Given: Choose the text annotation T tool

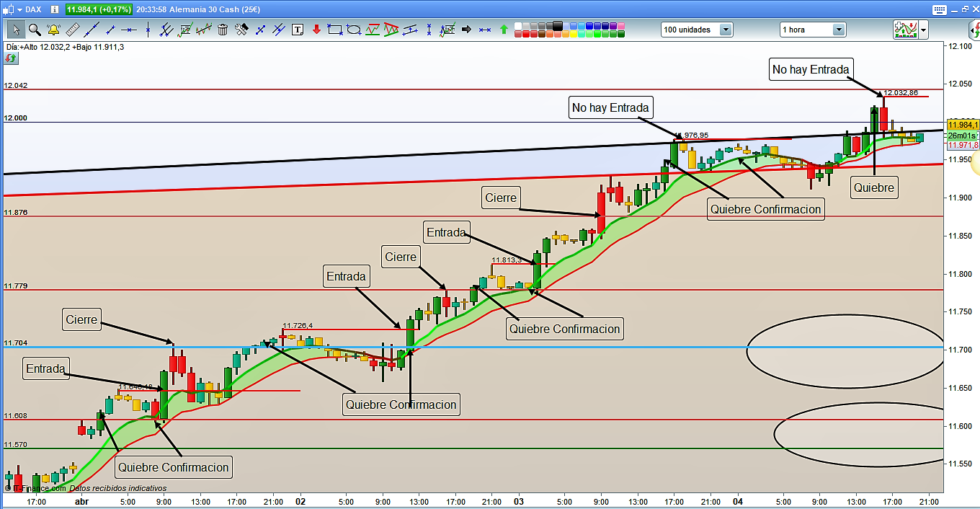Looking at the screenshot, I should click(298, 30).
